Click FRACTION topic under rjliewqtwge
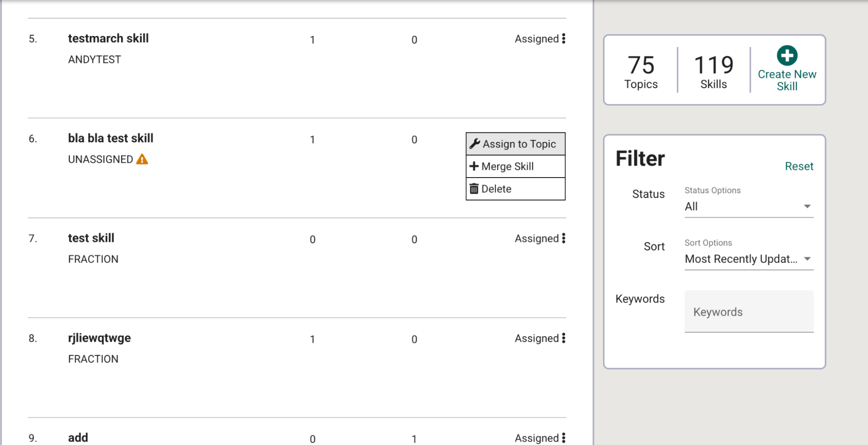868x445 pixels. coord(93,359)
